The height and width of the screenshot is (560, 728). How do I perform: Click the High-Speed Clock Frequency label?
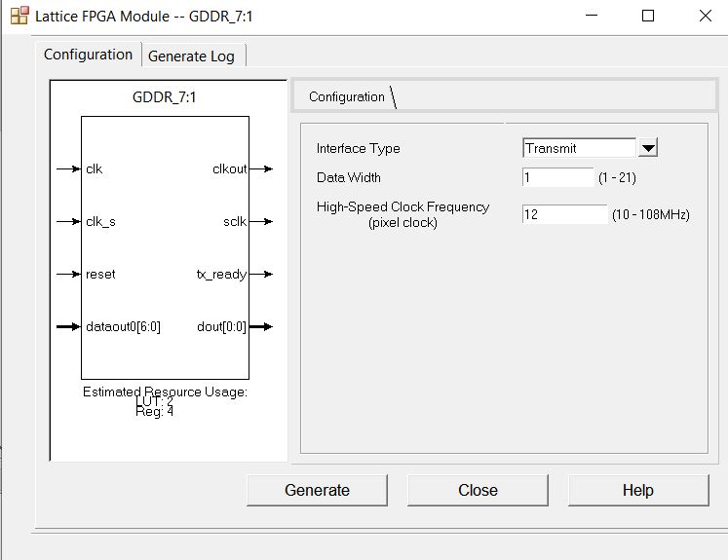(402, 206)
